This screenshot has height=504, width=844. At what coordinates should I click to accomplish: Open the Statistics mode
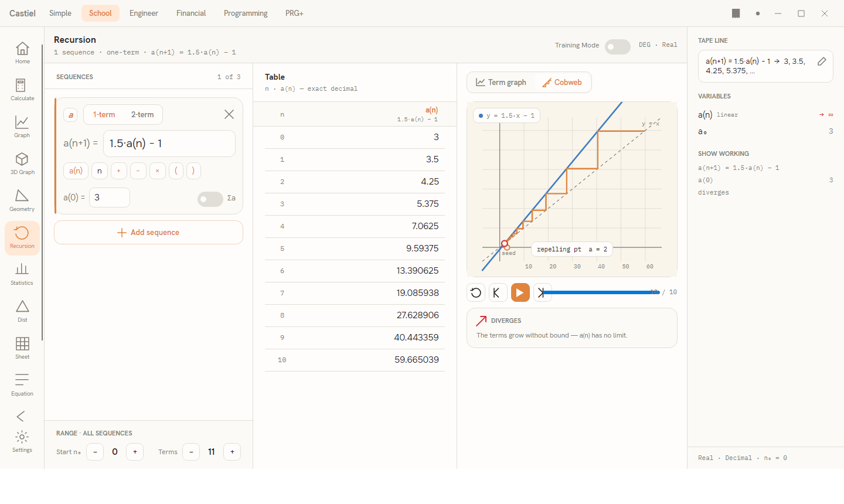(22, 275)
